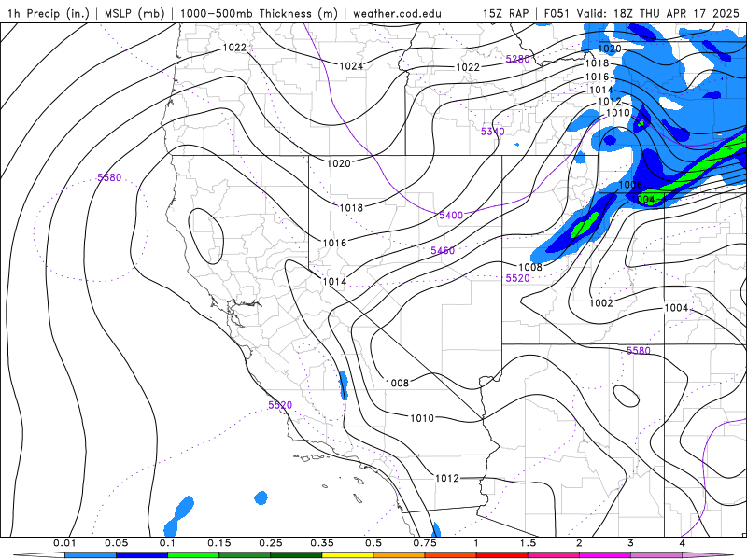
Task: Click the purple '5400' thickness label
Action: pos(451,216)
